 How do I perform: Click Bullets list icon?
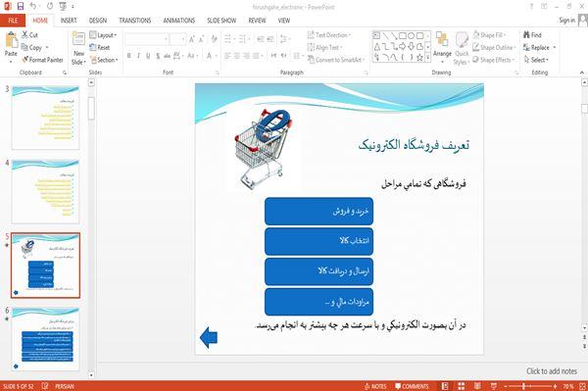tap(227, 39)
